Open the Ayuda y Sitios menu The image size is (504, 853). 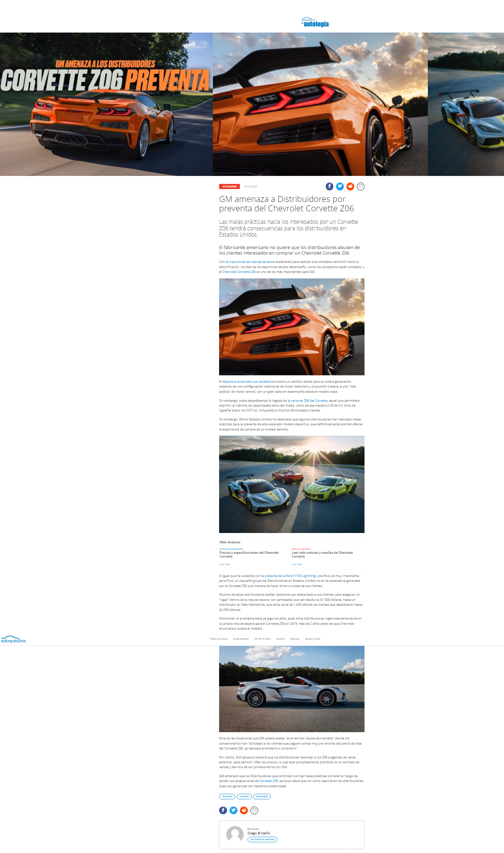(313, 639)
